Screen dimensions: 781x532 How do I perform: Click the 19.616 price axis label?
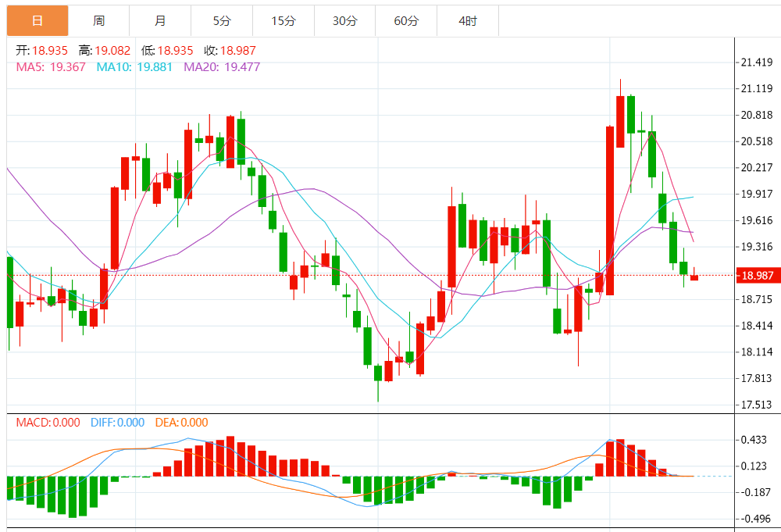pos(757,220)
